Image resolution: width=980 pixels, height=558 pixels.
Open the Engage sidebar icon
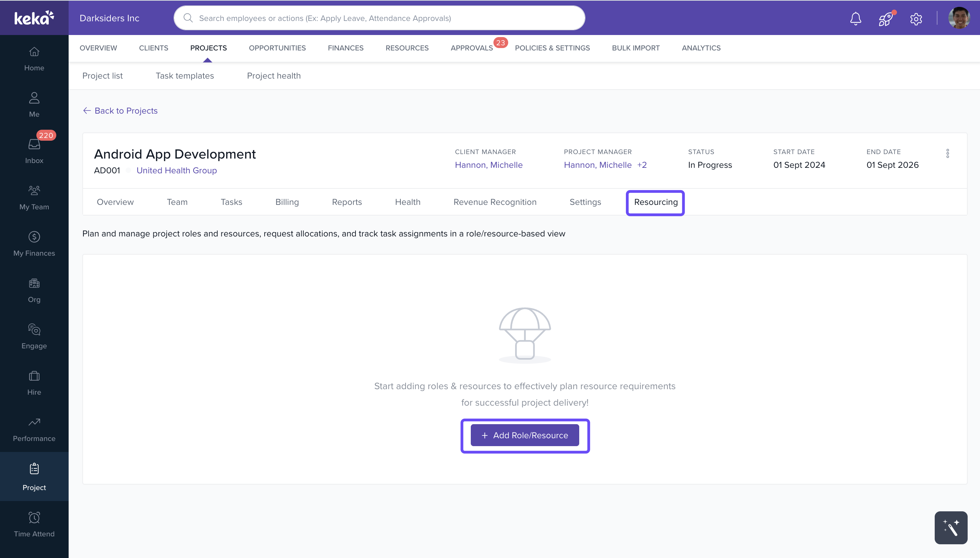[x=34, y=336]
